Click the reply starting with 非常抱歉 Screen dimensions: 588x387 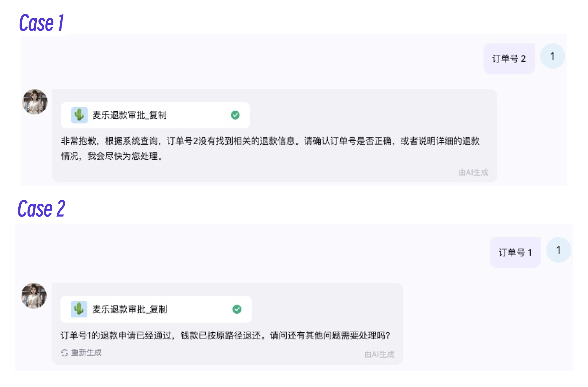click(269, 148)
